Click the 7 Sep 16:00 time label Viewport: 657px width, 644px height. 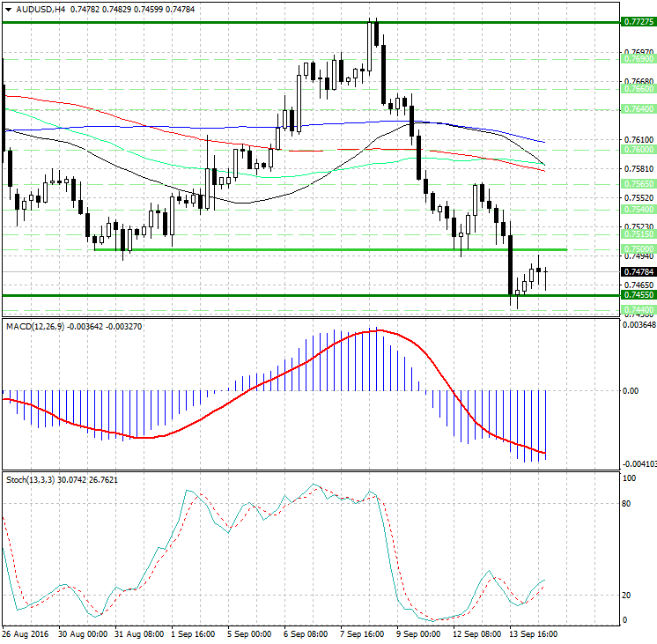point(362,633)
